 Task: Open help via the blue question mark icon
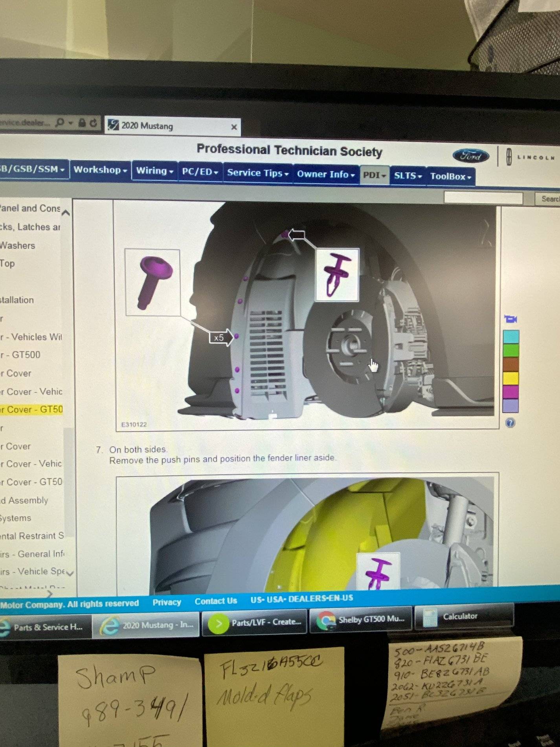(510, 423)
